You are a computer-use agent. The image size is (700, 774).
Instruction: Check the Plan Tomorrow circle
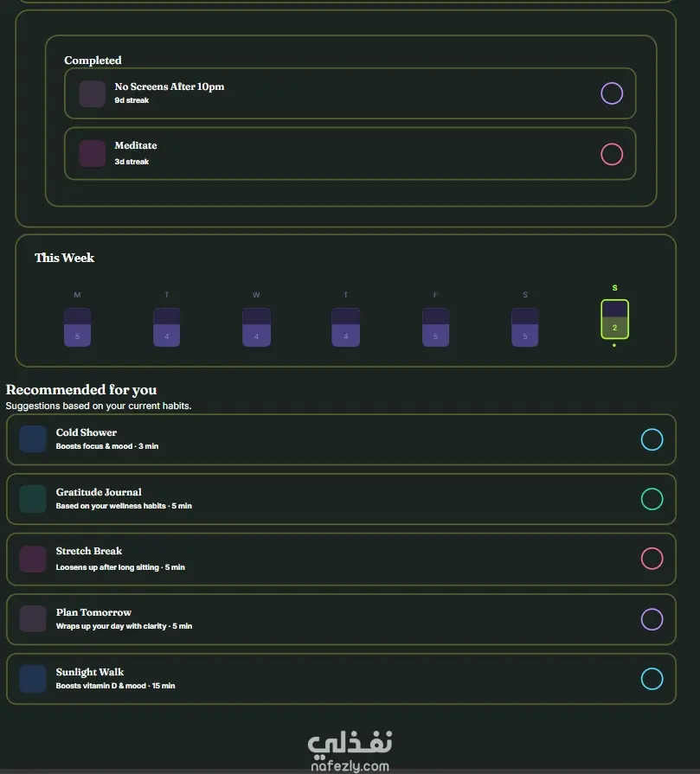pyautogui.click(x=652, y=619)
